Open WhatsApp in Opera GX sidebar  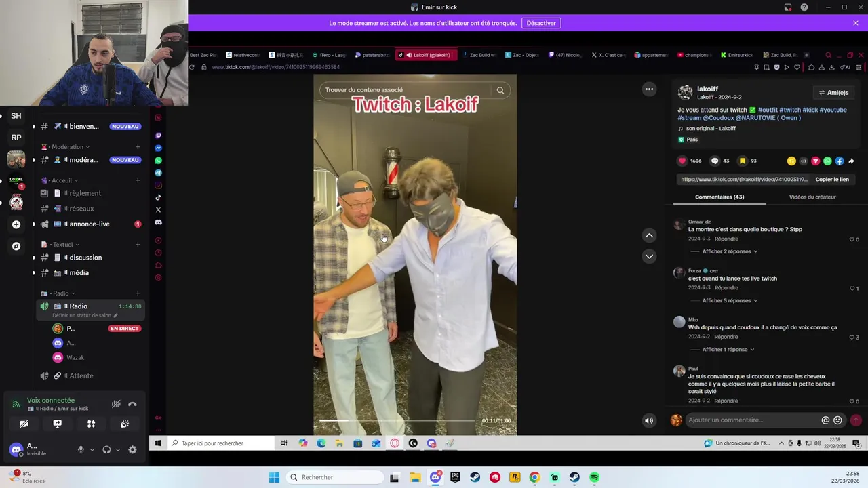[x=158, y=161]
